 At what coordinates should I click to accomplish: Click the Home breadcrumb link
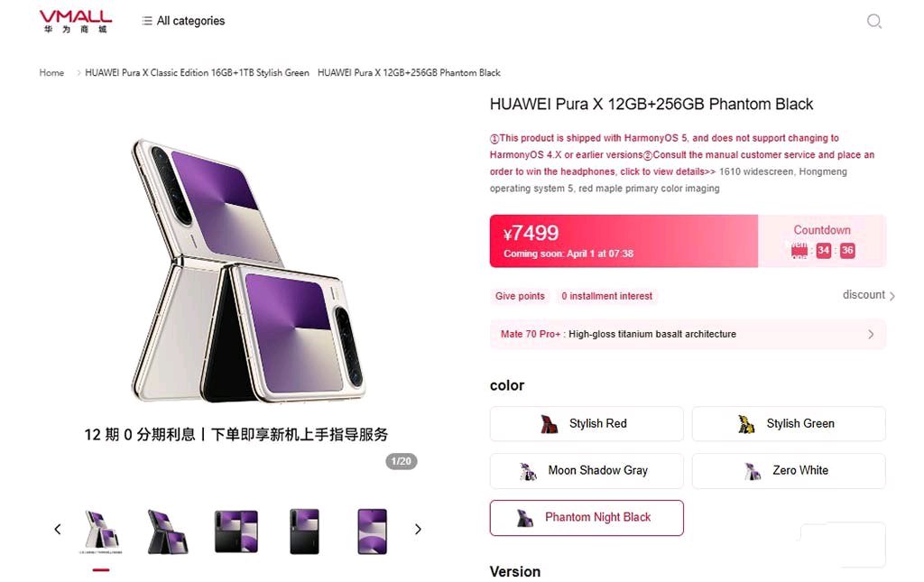(x=51, y=72)
